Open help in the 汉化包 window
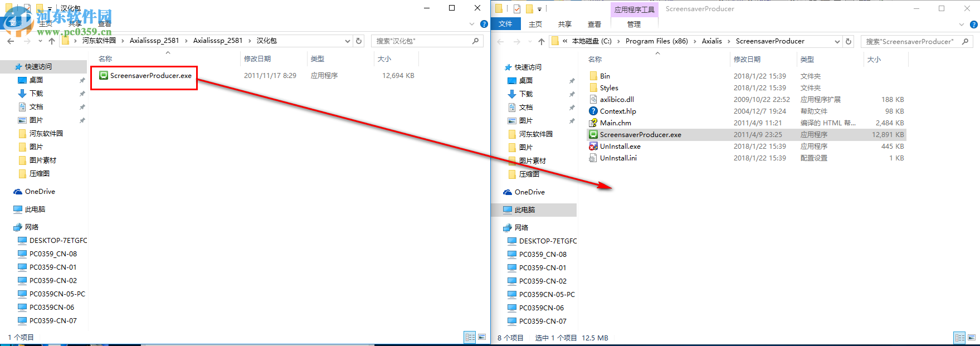 point(484,24)
